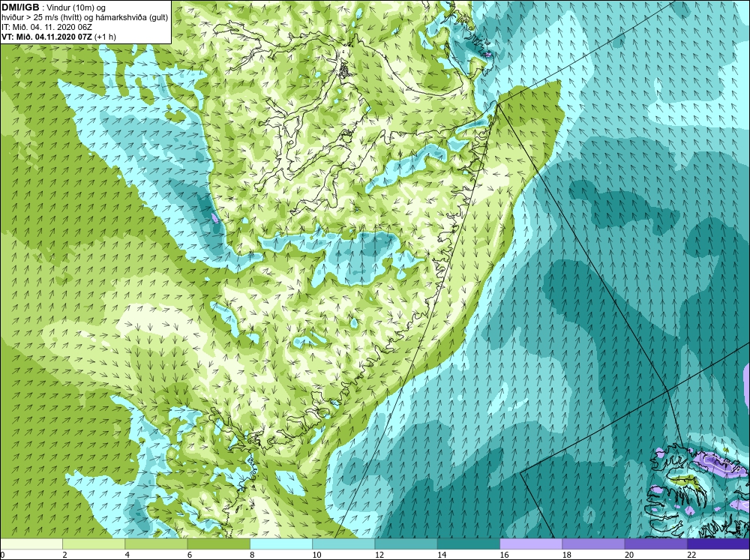This screenshot has width=750, height=560.
Task: Click the legend tick label '16'
Action: [x=504, y=555]
